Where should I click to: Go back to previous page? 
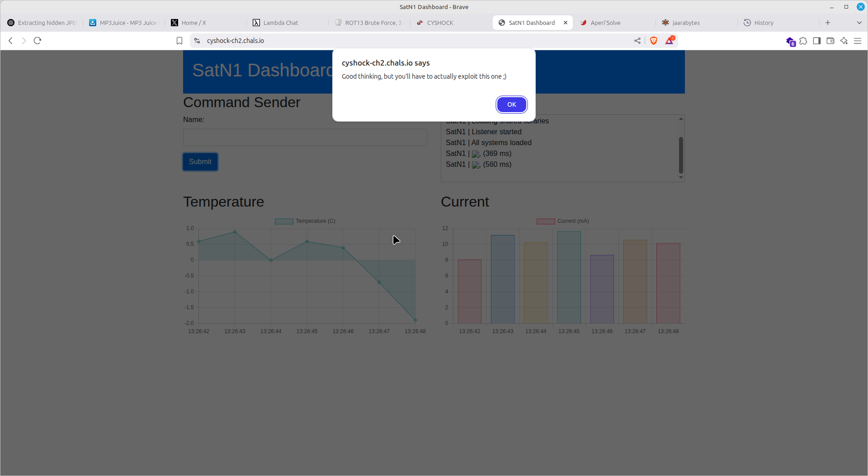10,41
